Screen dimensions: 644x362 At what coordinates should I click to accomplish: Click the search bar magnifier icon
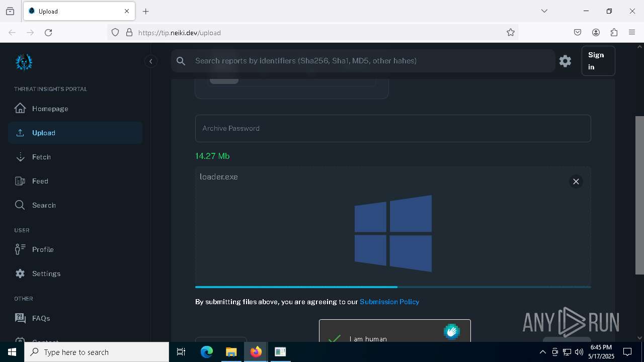181,61
